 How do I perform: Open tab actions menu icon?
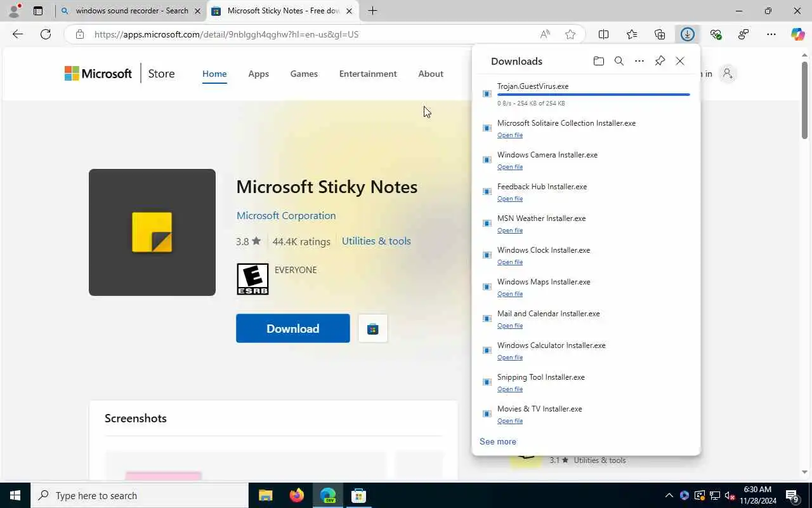click(38, 11)
